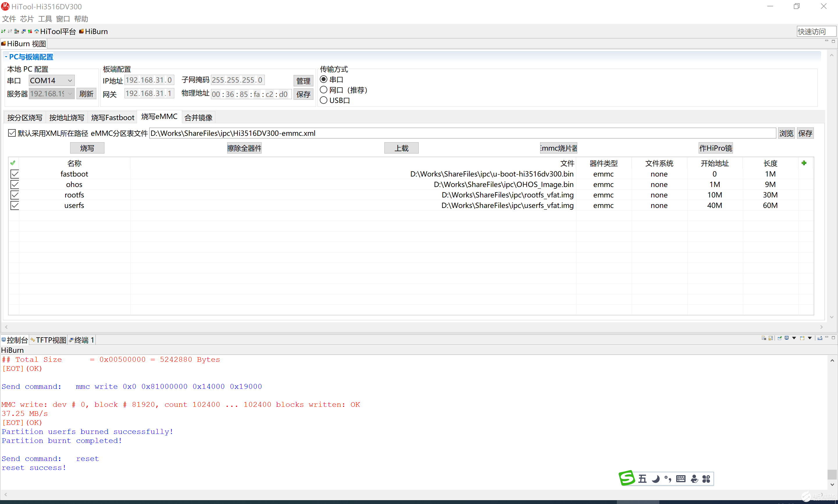Screen dimensions: 838x504
Task: Click the green plus add-row icon
Action: coord(804,163)
